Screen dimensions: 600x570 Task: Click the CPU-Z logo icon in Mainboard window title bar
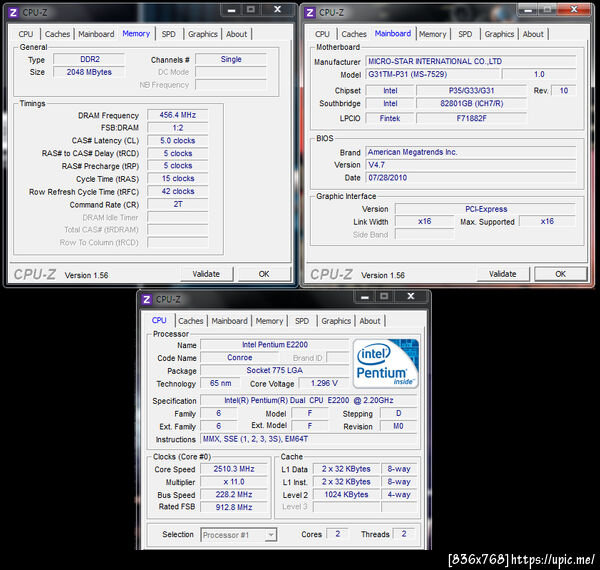tap(310, 13)
